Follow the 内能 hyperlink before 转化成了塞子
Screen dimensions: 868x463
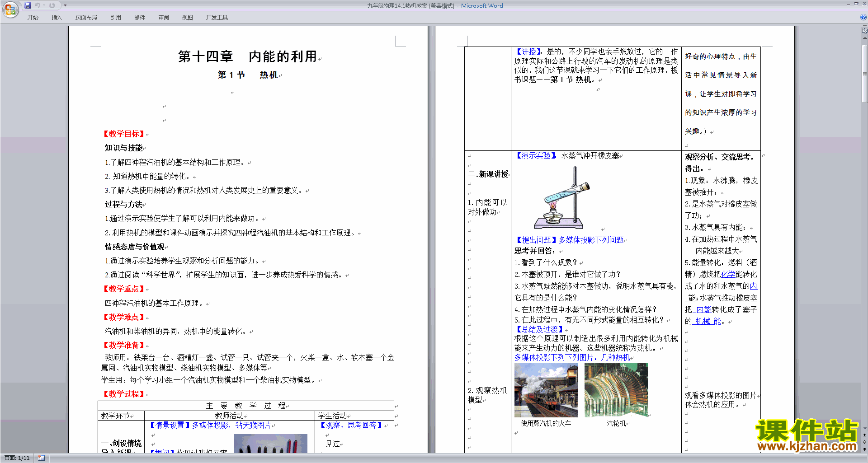704,309
